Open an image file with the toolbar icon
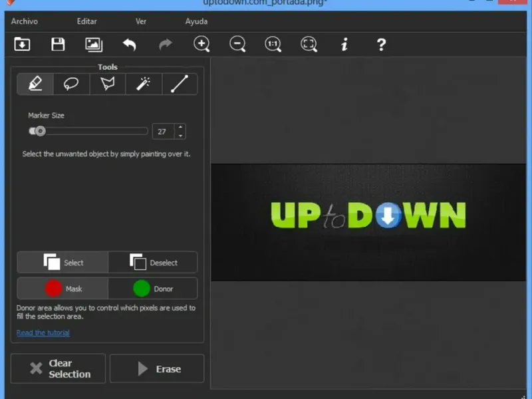532x399 pixels. [22, 44]
